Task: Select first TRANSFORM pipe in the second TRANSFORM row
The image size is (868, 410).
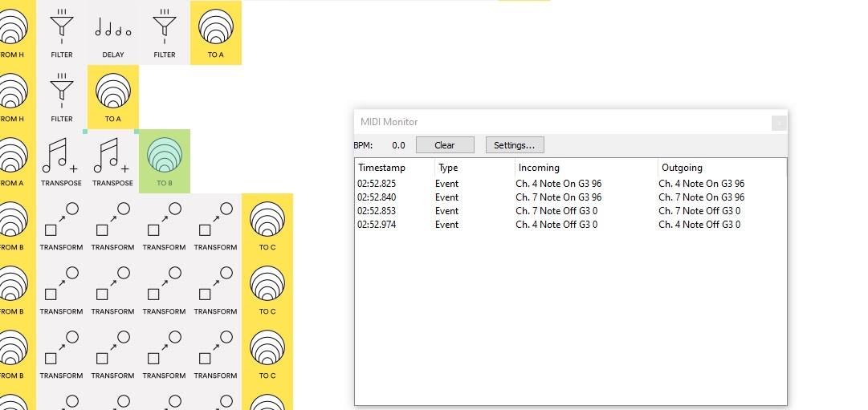Action: [x=62, y=290]
